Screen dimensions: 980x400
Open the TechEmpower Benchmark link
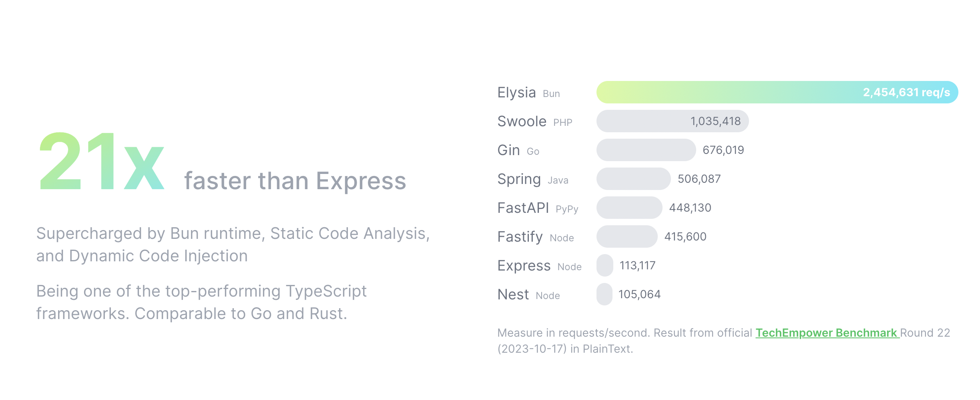tap(826, 333)
